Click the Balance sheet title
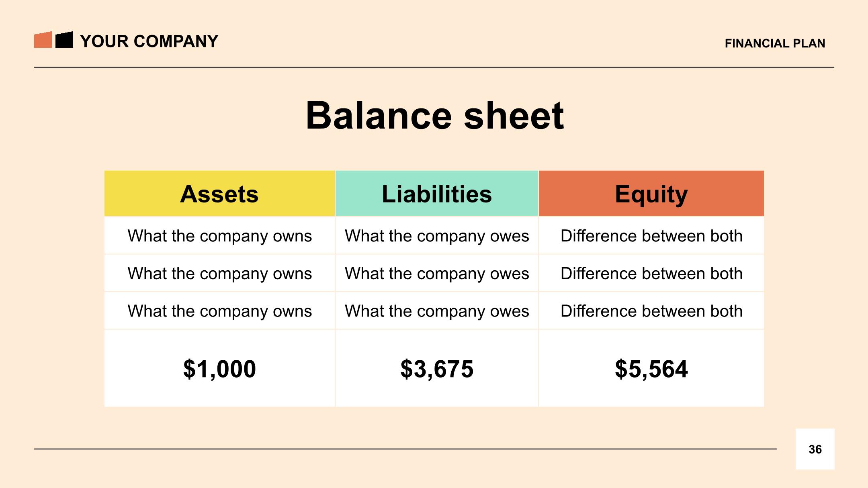 coord(434,116)
